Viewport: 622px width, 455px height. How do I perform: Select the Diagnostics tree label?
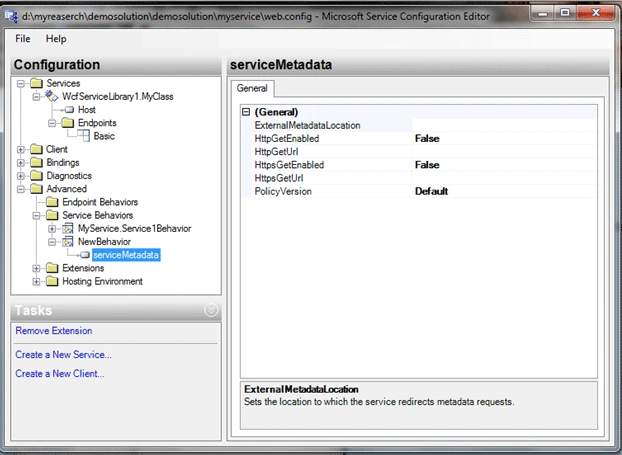pos(69,176)
